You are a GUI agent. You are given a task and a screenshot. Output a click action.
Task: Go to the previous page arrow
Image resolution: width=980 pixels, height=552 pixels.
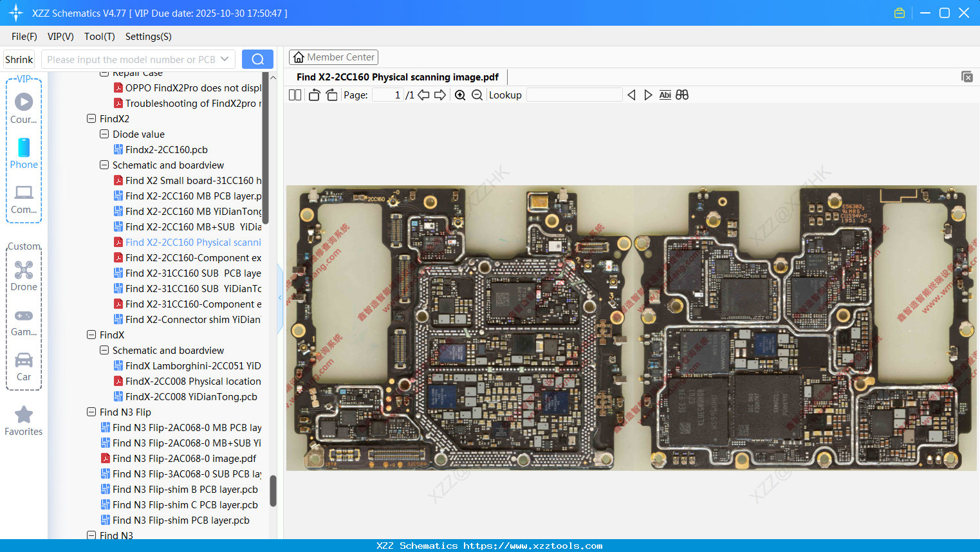(x=423, y=95)
